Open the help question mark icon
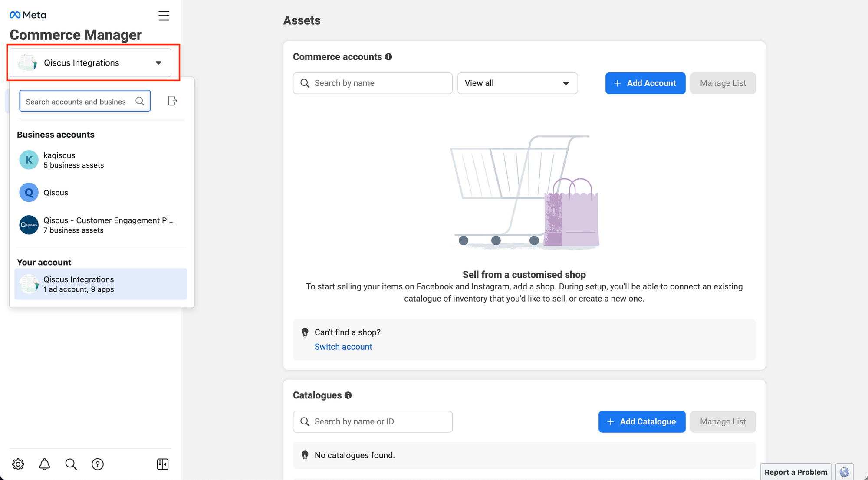Screen dimensions: 868x480 point(98,464)
